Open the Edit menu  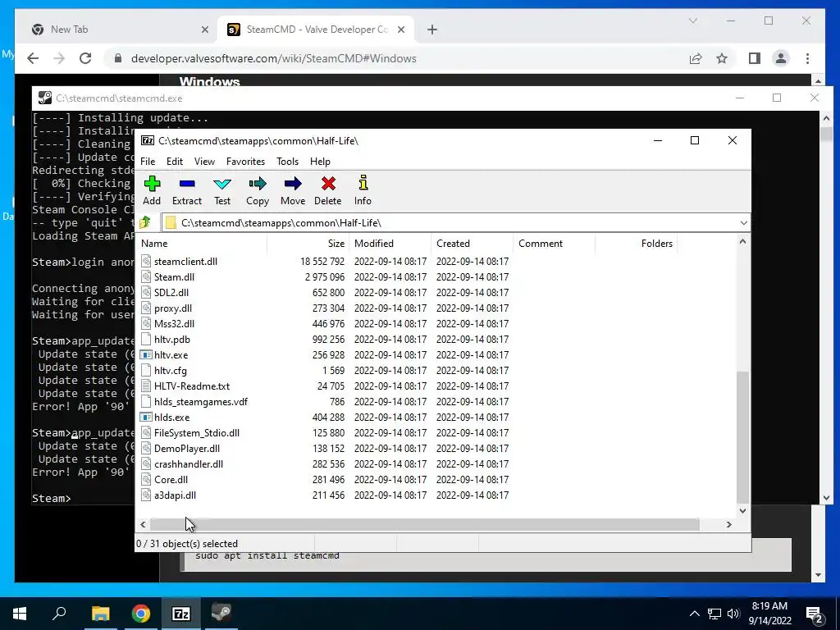pyautogui.click(x=175, y=162)
